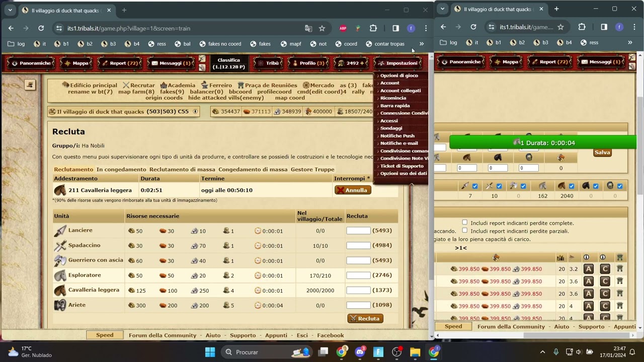
Task: Open Forum della Community in left window
Action: click(x=163, y=335)
